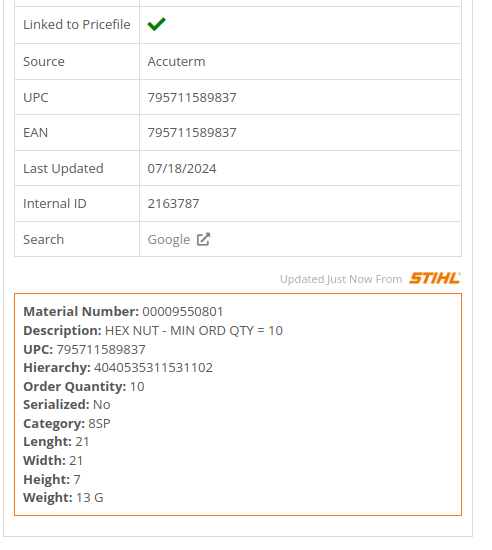This screenshot has width=492, height=550.
Task: Click the Weight 13 G line
Action: click(63, 497)
